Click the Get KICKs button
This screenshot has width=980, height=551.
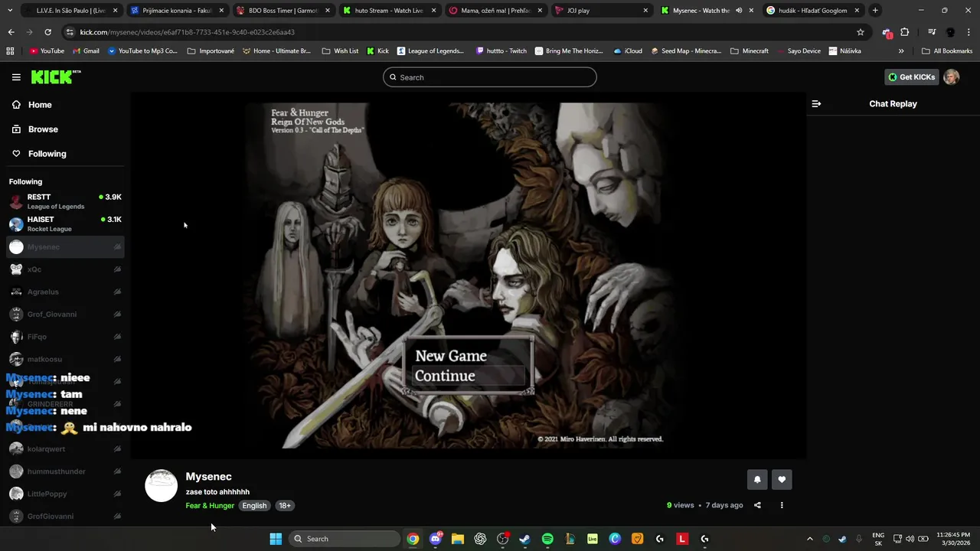point(911,77)
